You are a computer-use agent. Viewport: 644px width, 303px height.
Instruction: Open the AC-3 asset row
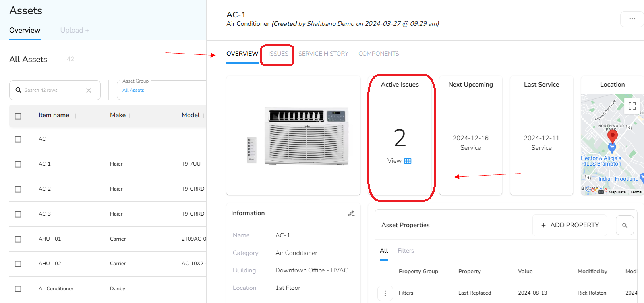[x=108, y=214]
